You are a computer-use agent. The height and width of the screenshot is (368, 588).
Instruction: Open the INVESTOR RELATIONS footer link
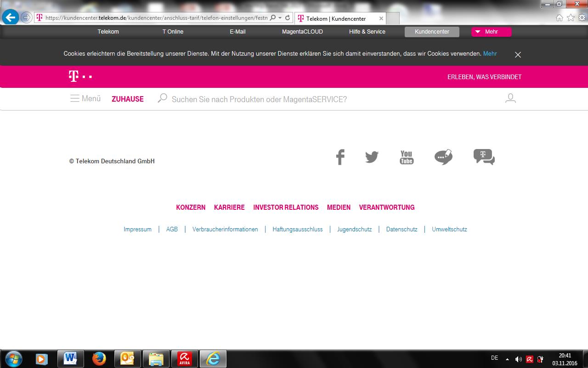pos(286,207)
